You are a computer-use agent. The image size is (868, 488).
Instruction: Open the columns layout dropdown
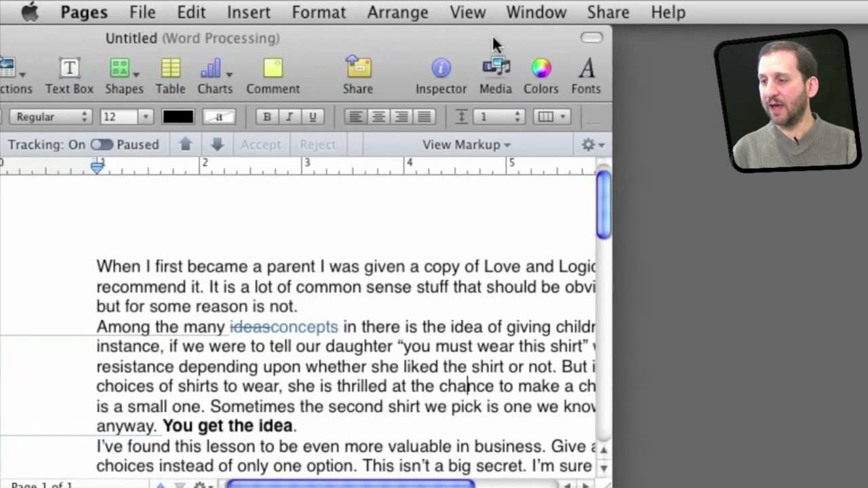pos(551,117)
